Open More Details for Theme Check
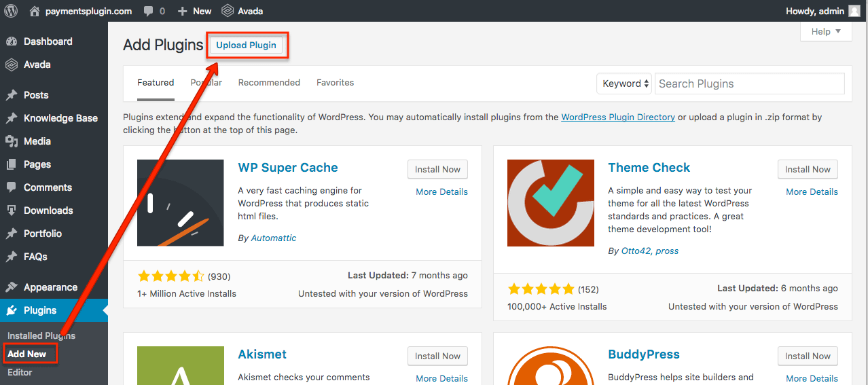 coord(812,191)
